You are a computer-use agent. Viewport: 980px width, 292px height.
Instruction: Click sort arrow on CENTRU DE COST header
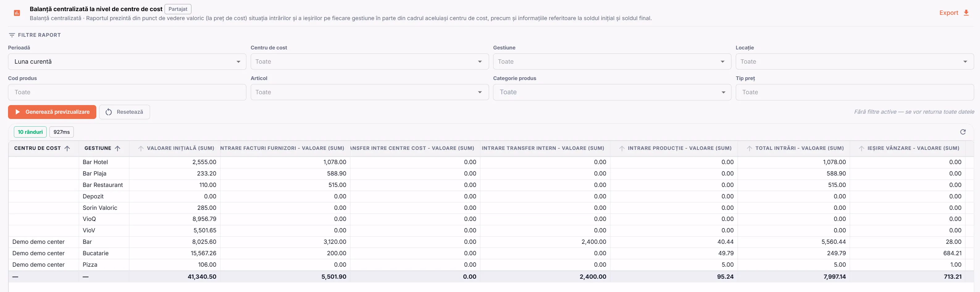[x=67, y=149]
